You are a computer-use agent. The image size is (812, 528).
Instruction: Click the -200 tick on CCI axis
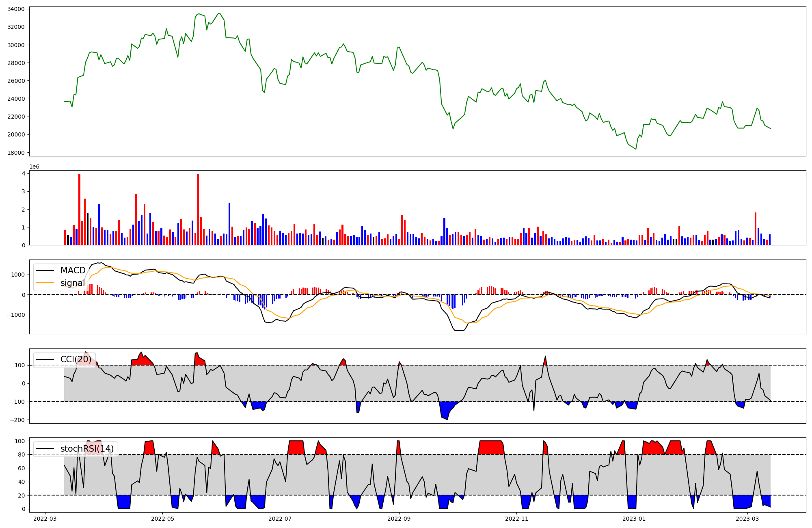click(17, 420)
